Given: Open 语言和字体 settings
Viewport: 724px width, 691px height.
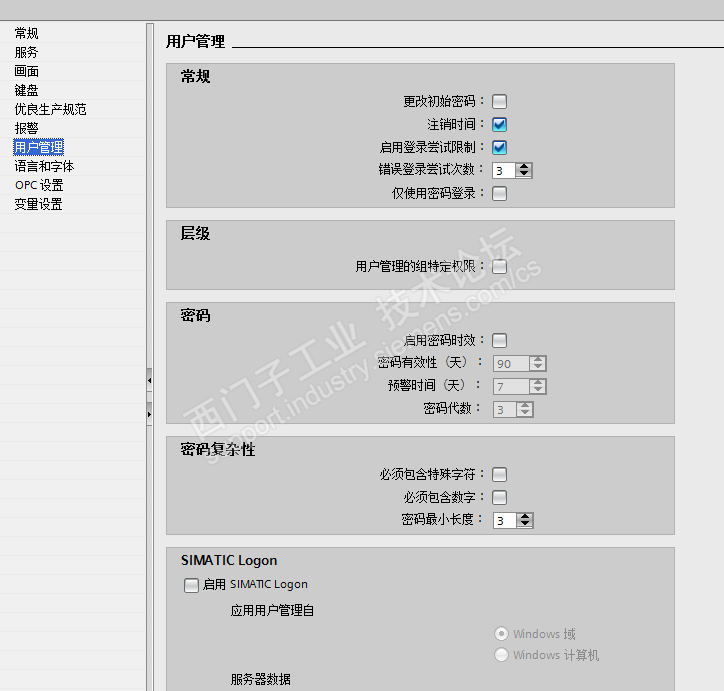Looking at the screenshot, I should (x=44, y=166).
